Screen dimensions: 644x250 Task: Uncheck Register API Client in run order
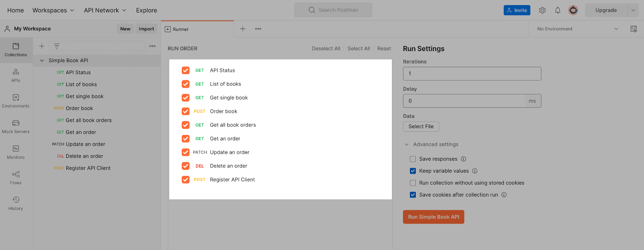[x=185, y=180]
